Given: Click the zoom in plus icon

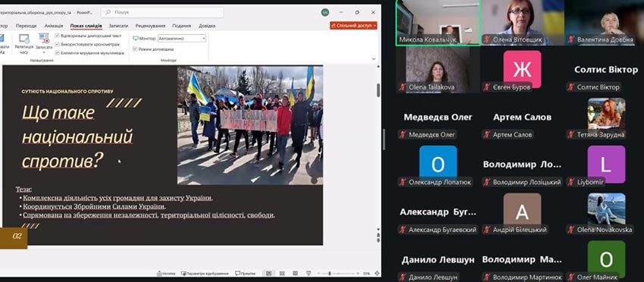Looking at the screenshot, I should point(358,274).
